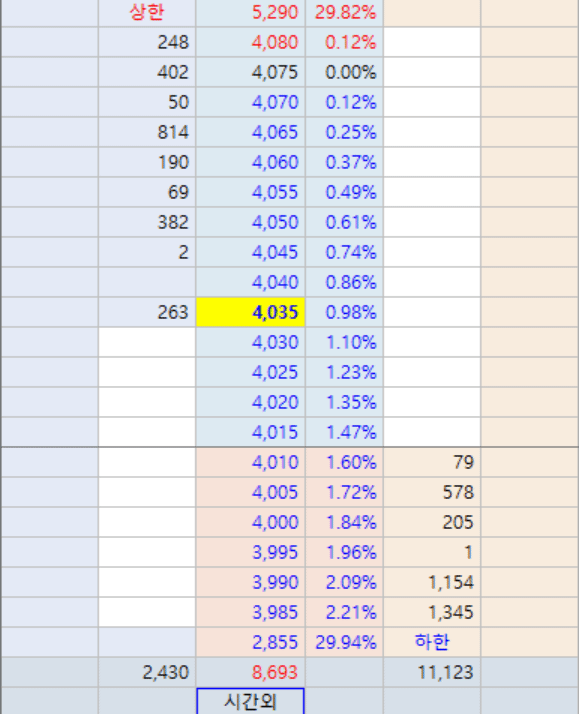Screen dimensions: 579x714
Task: Click the red total 8,693
Action: [275, 673]
